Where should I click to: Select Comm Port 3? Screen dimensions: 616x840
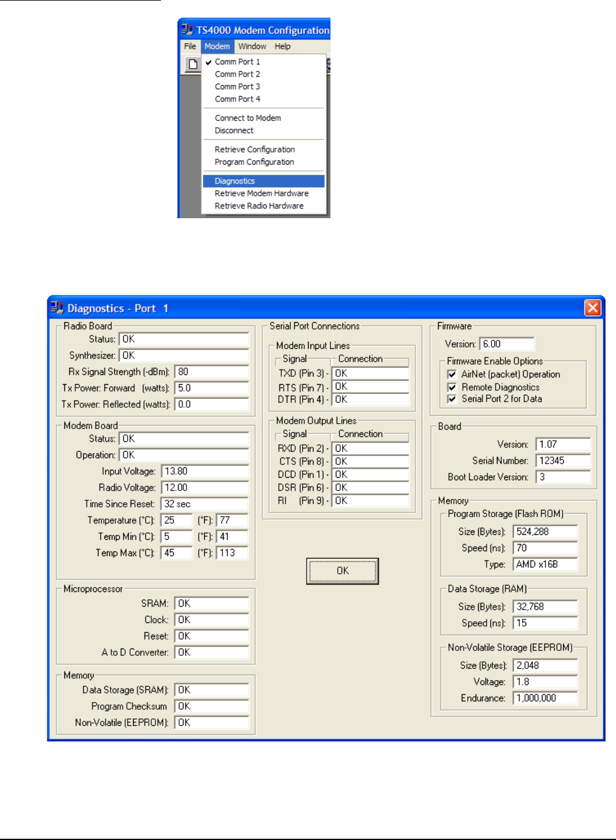pos(264,86)
